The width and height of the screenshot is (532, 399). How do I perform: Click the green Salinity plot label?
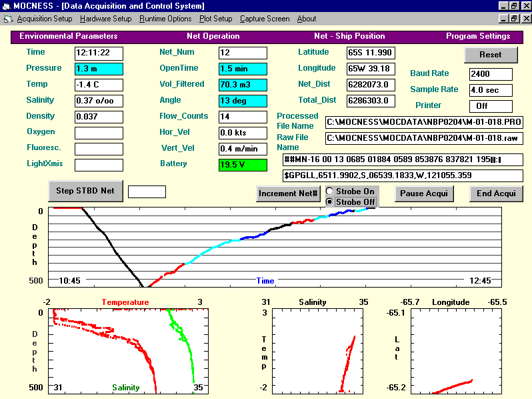click(x=126, y=388)
